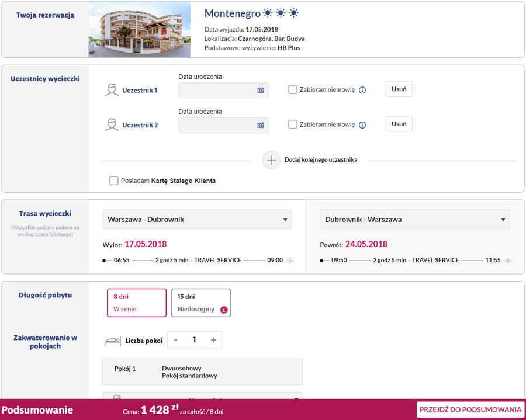Click the Uczestnik 1 person icon

click(x=112, y=90)
